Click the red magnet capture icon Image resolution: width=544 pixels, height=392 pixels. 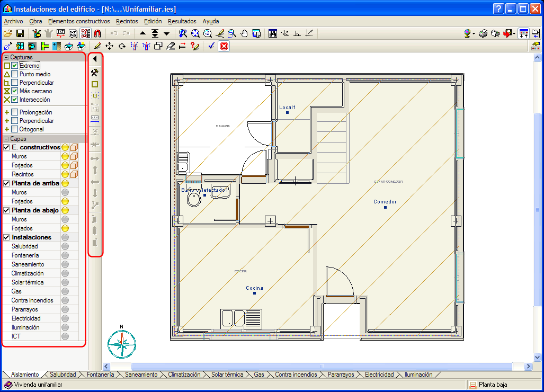pyautogui.click(x=97, y=34)
